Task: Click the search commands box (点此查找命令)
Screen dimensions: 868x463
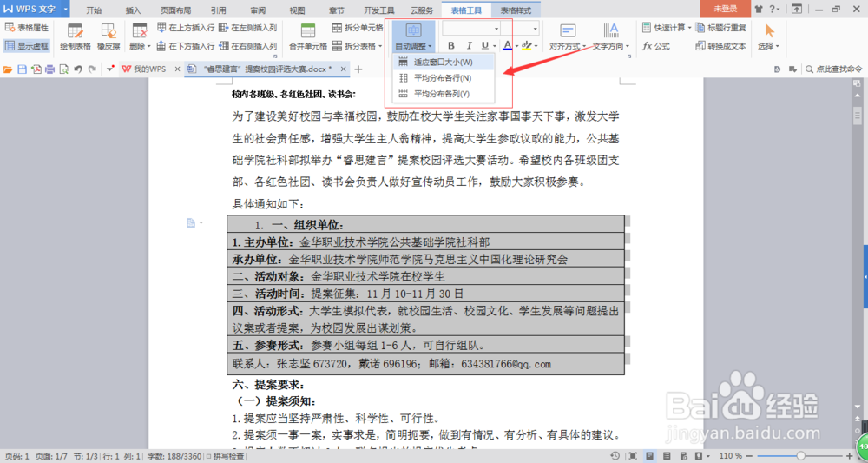Action: pos(834,69)
